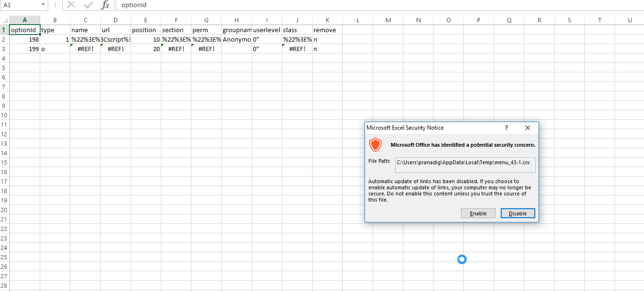The height and width of the screenshot is (292, 644).
Task: Select row 10 header
Action: pyautogui.click(x=5, y=115)
